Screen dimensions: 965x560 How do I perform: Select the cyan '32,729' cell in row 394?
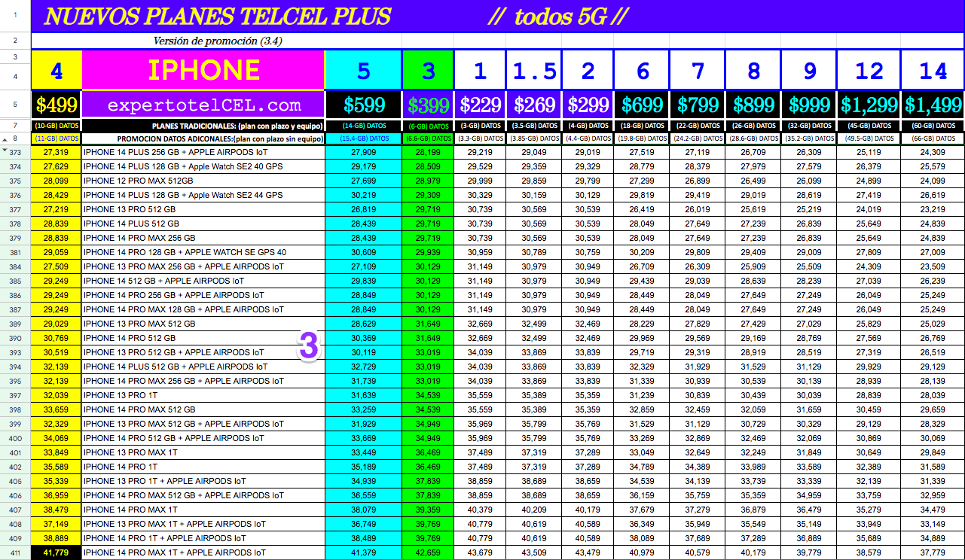[364, 367]
